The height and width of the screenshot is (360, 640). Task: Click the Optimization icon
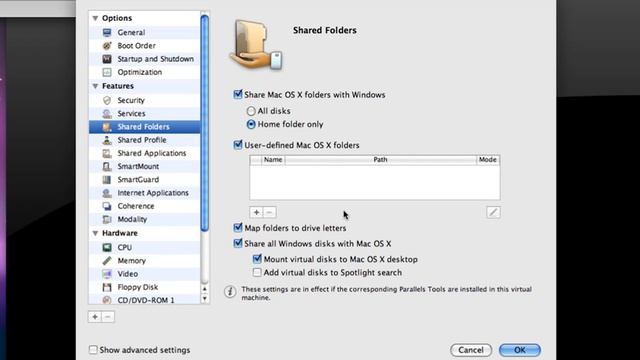tap(107, 72)
